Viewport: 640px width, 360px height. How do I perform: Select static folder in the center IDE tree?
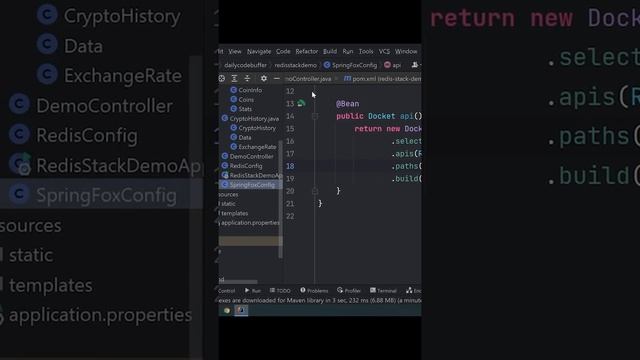227,204
